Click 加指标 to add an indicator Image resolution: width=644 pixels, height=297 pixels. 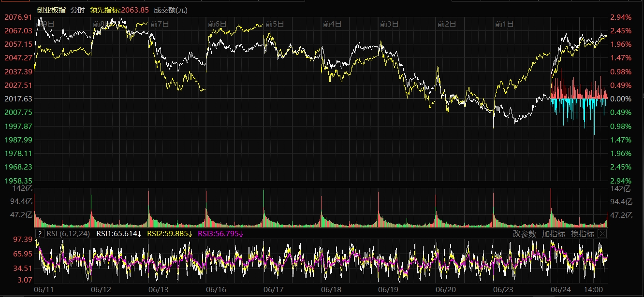click(x=554, y=234)
